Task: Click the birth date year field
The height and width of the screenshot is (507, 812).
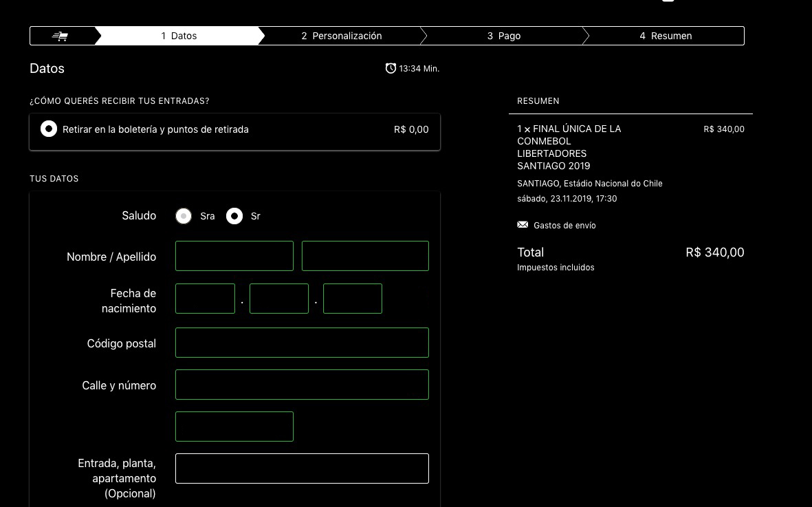Action: pyautogui.click(x=352, y=299)
